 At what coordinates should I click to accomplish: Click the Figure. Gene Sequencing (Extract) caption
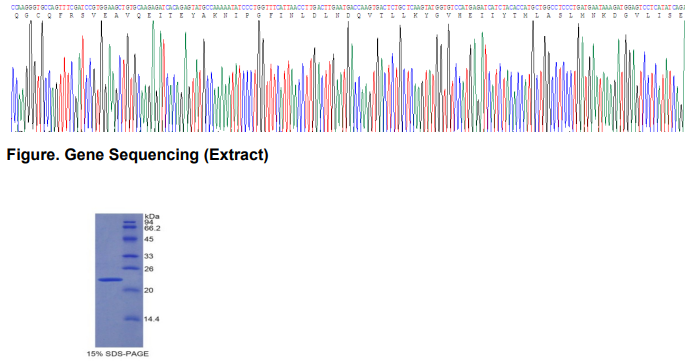pyautogui.click(x=137, y=155)
